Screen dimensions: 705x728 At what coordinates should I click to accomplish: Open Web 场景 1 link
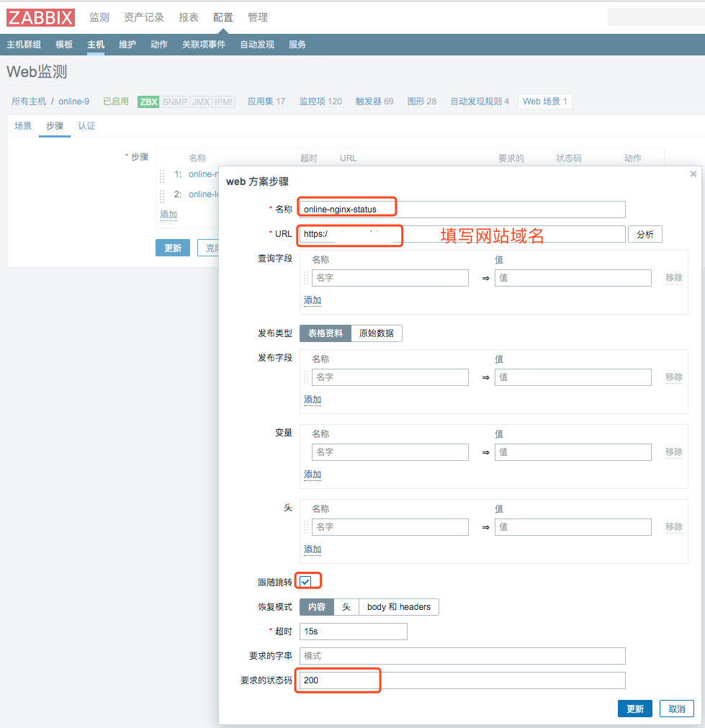[544, 102]
